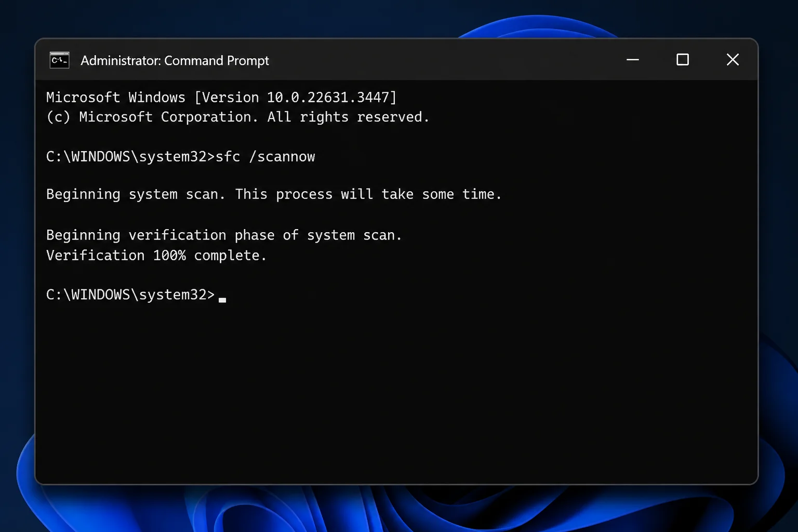The height and width of the screenshot is (532, 798).
Task: Click the last C:\WINDOWS\system32> prompt with cursor
Action: click(x=136, y=295)
